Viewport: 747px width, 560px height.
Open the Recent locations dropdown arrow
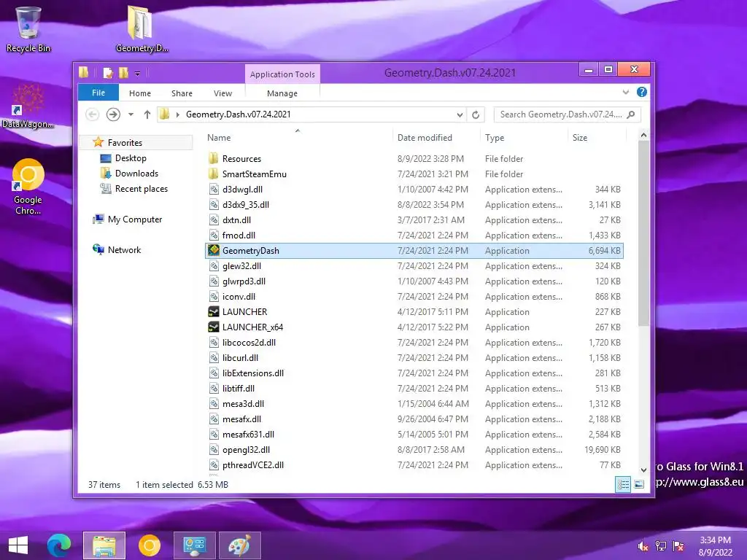click(131, 114)
